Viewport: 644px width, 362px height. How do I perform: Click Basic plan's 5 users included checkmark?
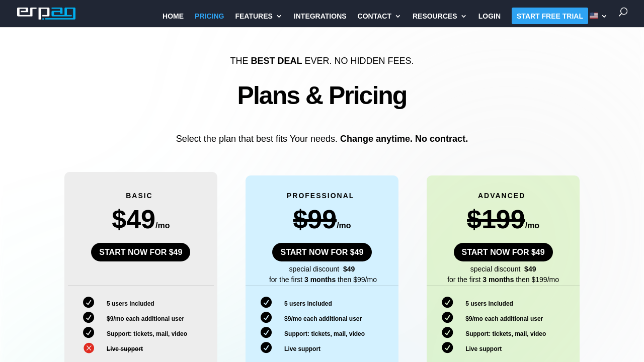click(x=89, y=302)
